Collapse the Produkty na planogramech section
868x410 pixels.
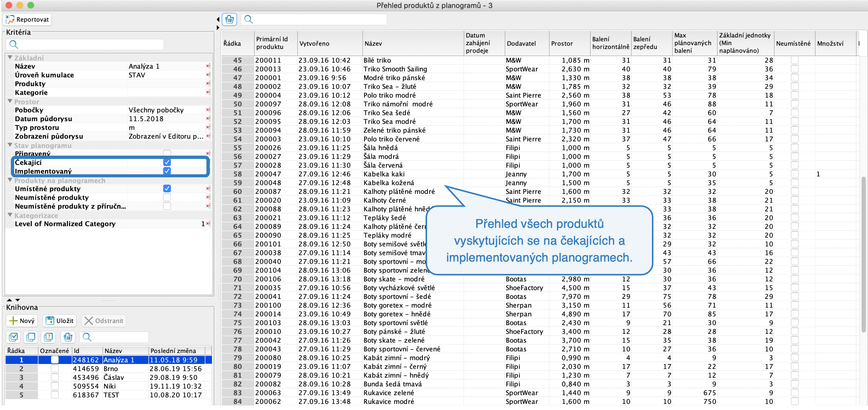(x=10, y=180)
